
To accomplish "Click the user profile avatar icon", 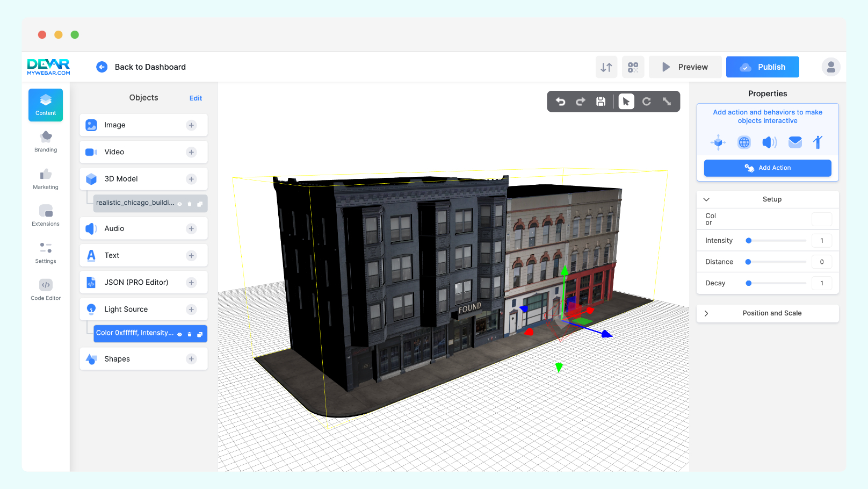I will coord(830,67).
